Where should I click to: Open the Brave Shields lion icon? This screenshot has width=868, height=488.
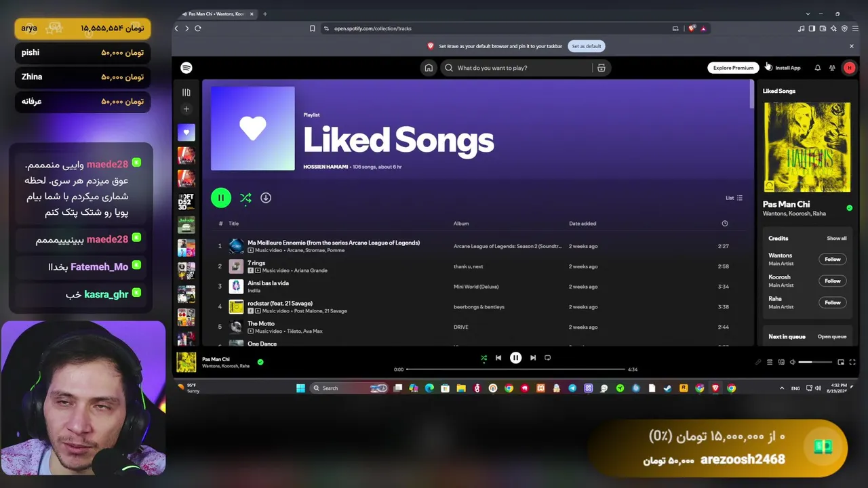pos(692,28)
